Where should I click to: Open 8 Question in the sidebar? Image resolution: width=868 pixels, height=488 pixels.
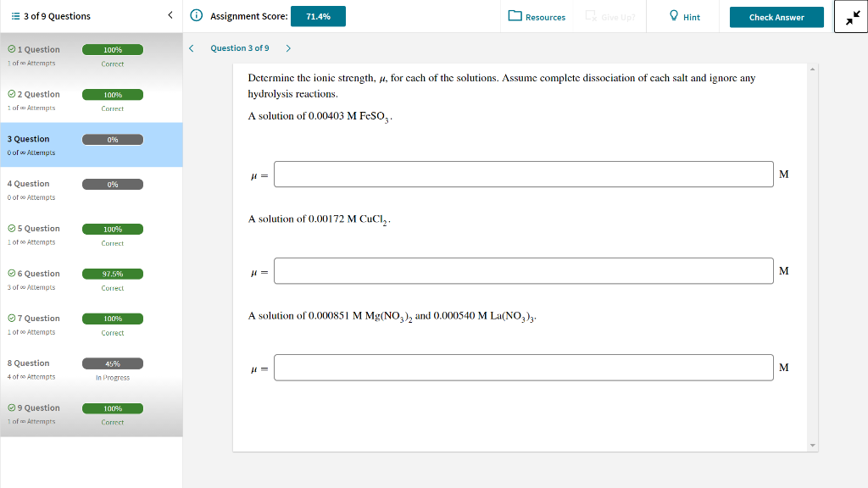click(92, 369)
